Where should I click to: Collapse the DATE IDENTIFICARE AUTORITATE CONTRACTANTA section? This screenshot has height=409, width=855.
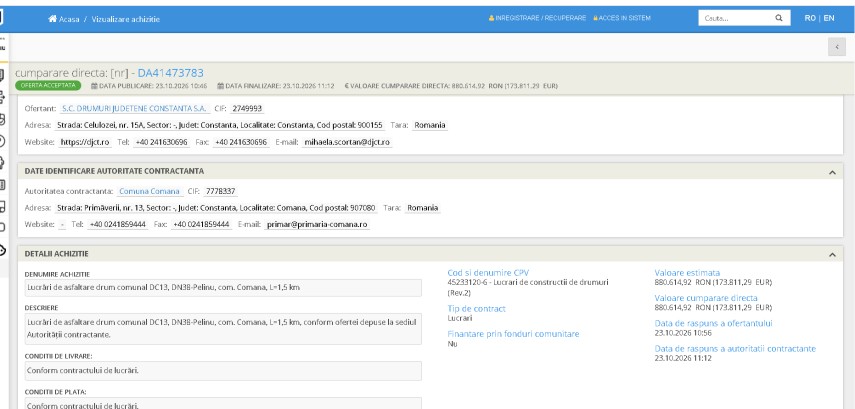832,172
